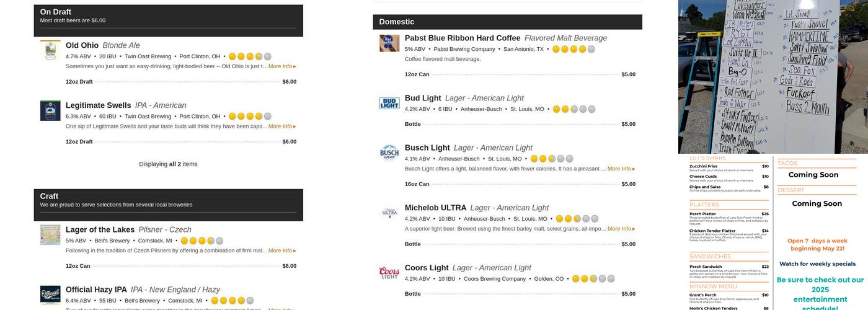Click the Coors Light logo icon
868x310 pixels.
389,273
